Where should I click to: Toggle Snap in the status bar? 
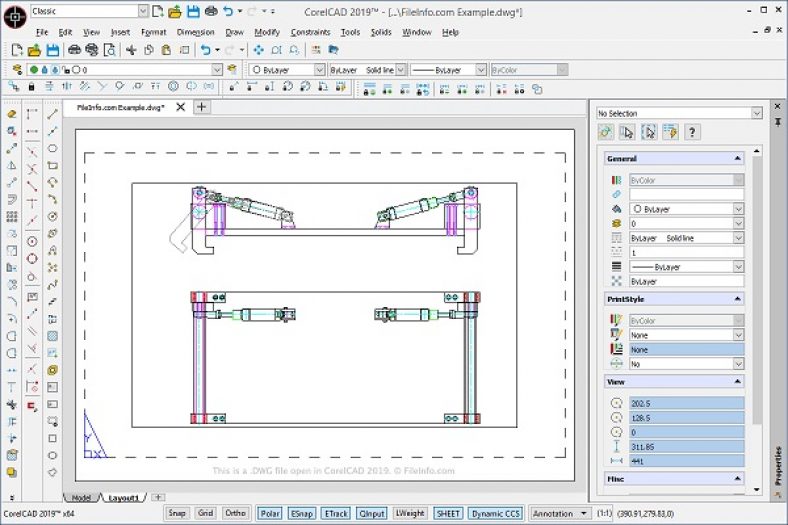click(x=177, y=513)
